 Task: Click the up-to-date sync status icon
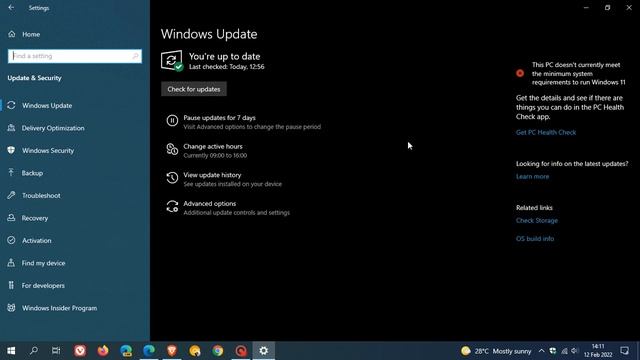[x=172, y=60]
